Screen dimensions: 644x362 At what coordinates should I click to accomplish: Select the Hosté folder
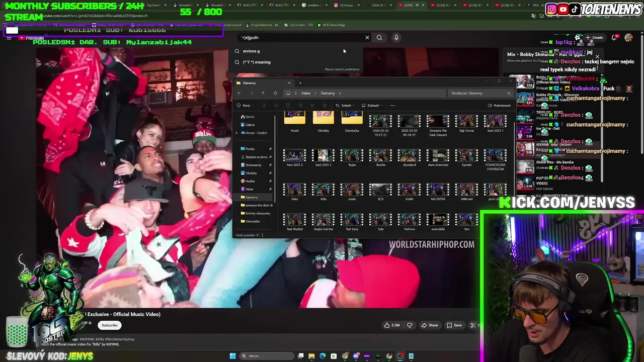click(295, 122)
